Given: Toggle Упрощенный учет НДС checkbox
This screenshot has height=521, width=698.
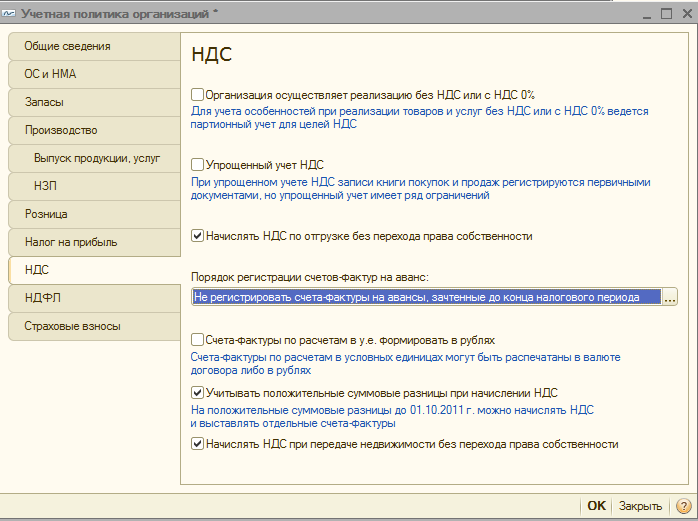Looking at the screenshot, I should pos(197,165).
